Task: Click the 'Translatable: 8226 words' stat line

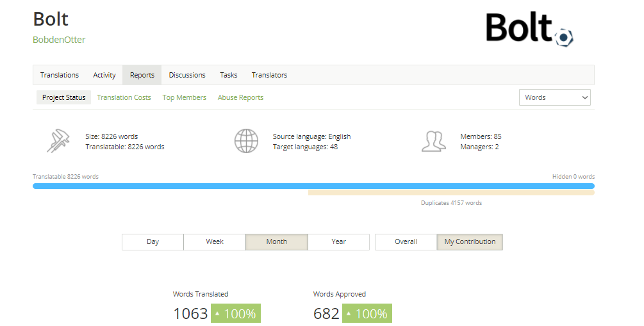Action: [x=125, y=147]
